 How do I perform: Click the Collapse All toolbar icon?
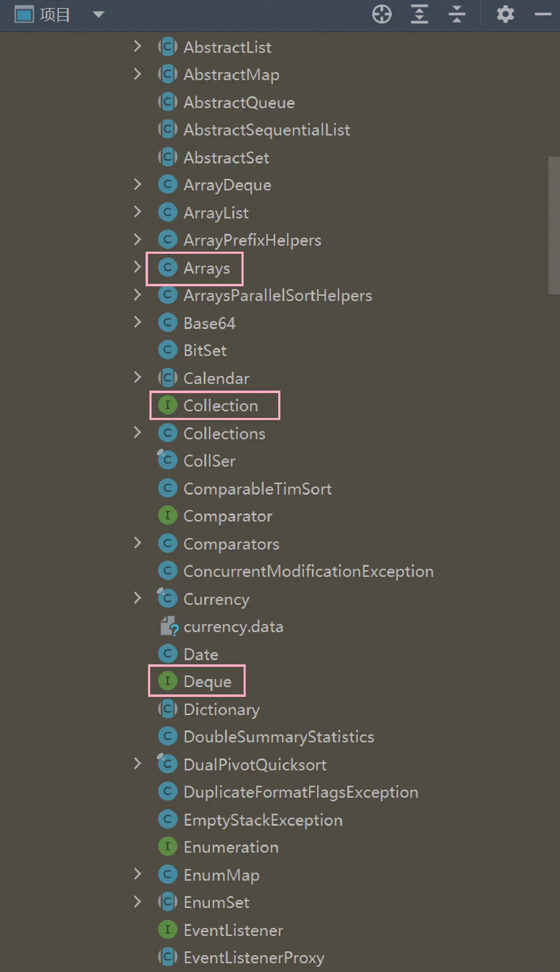[x=457, y=15]
